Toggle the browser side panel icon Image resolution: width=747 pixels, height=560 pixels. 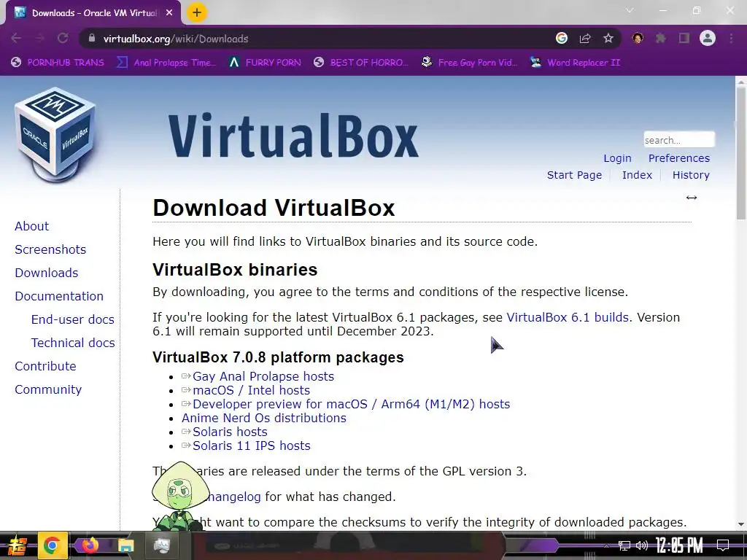[x=684, y=38]
